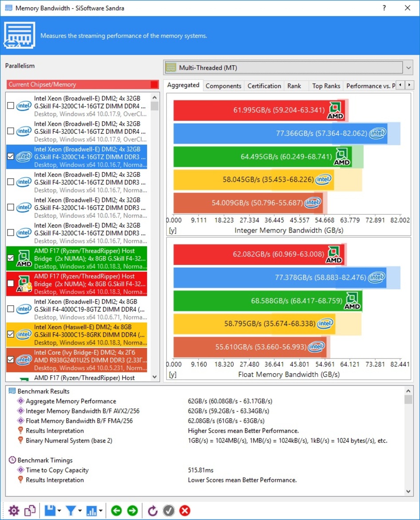Click diamond icon beside Time to Copy Capacity
Image resolution: width=420 pixels, height=520 pixels.
pos(20,470)
